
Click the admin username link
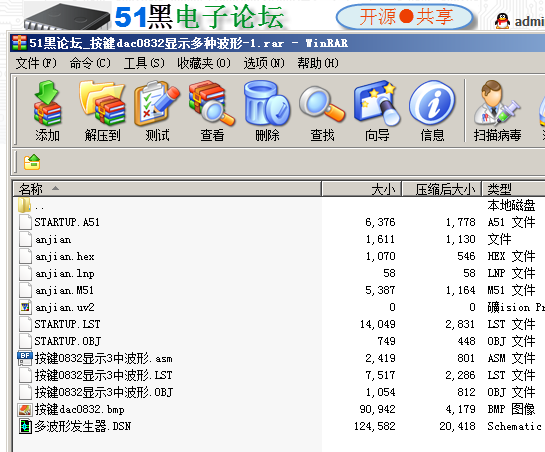529,22
